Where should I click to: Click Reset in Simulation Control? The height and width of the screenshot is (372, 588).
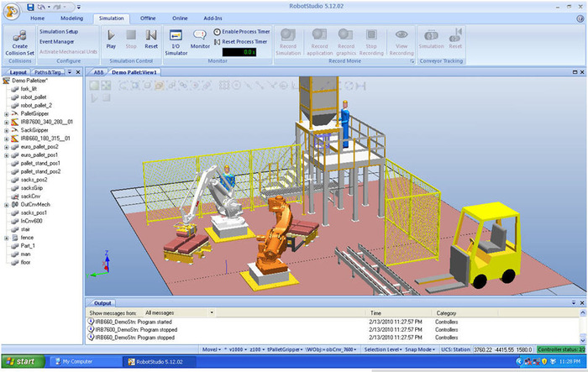[151, 39]
